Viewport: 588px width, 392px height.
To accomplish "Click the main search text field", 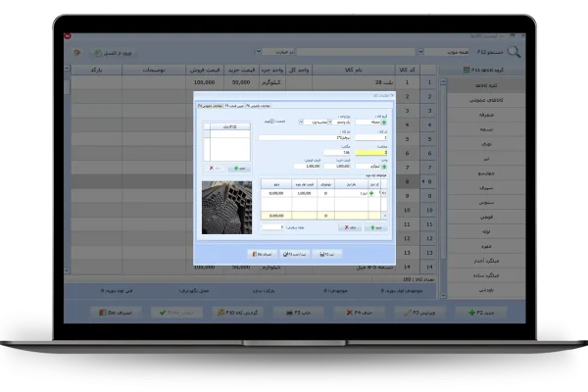I will click(x=356, y=52).
